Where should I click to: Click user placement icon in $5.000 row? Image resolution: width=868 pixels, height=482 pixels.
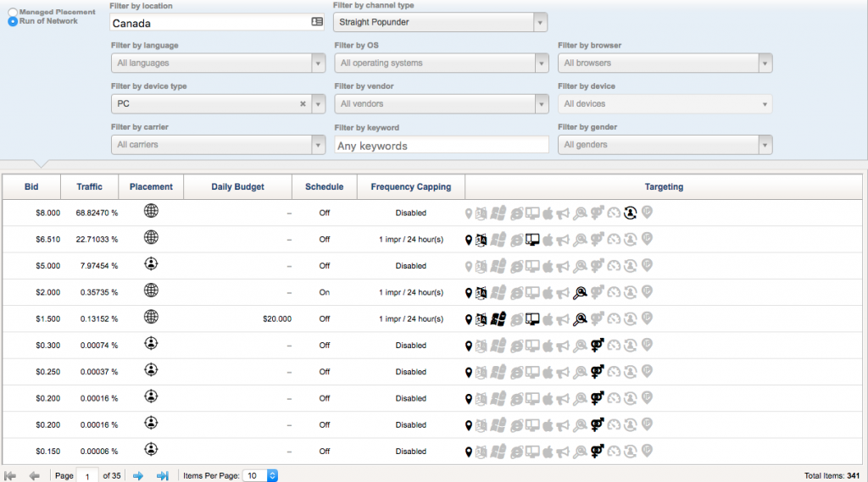pos(151,264)
